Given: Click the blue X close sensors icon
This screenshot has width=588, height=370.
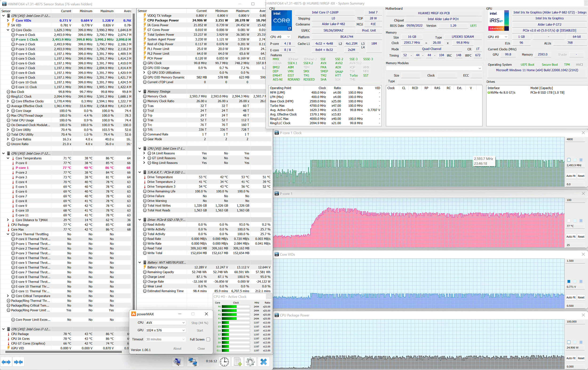Looking at the screenshot, I should [x=263, y=362].
